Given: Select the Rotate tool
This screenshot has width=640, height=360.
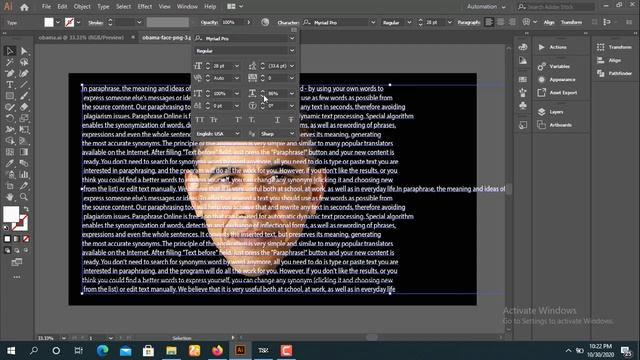Looking at the screenshot, I should [10, 118].
